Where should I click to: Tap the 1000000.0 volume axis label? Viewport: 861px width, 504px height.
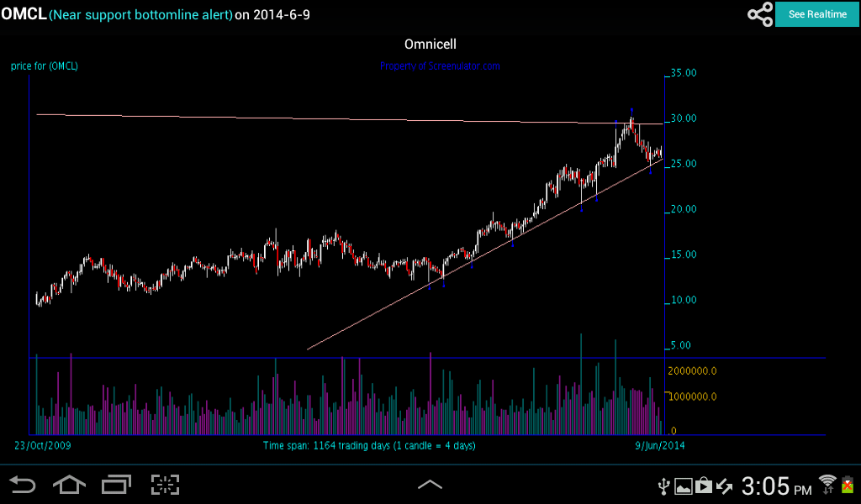tap(692, 396)
